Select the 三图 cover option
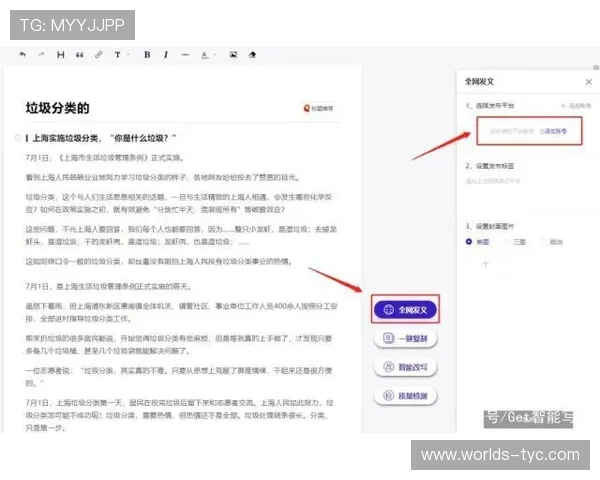The image size is (600, 480). (514, 242)
